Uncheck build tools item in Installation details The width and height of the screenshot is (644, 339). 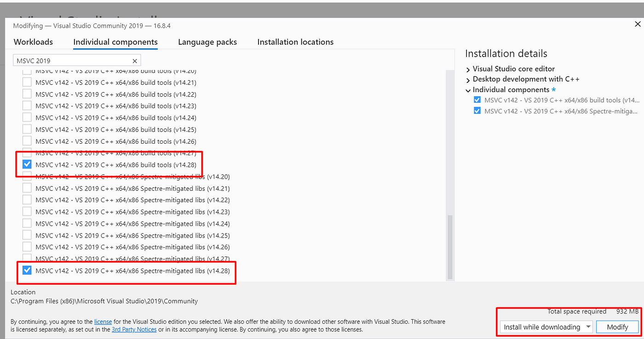click(477, 100)
